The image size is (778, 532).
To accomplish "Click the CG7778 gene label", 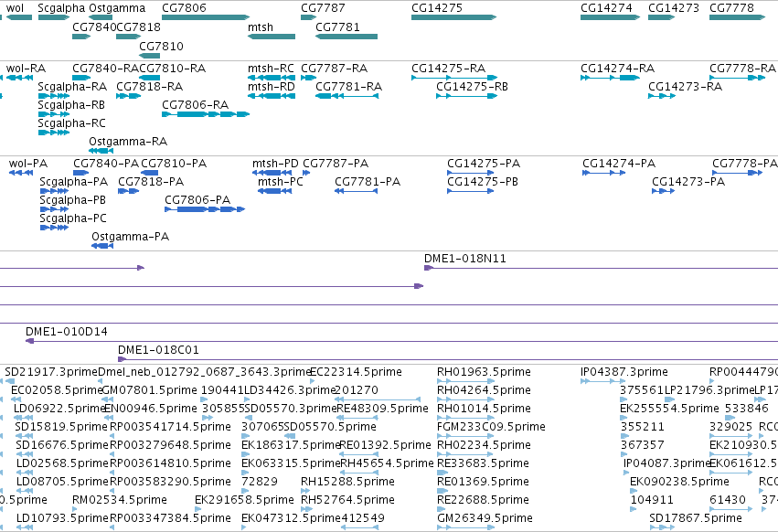I will (x=731, y=8).
